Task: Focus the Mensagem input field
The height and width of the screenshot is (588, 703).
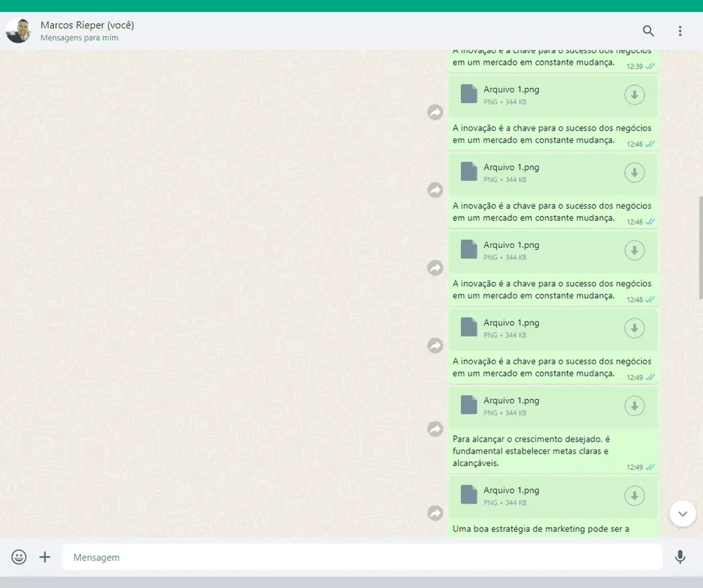Action: (362, 557)
